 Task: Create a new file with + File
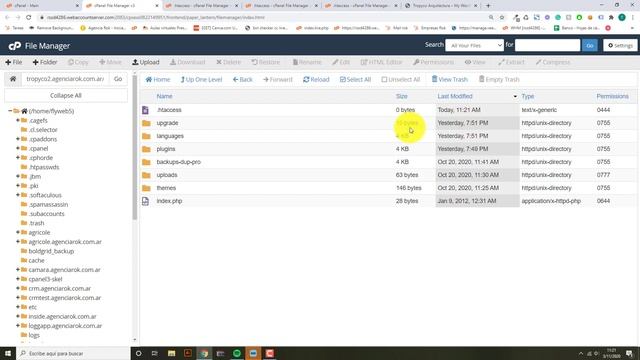pyautogui.click(x=14, y=62)
